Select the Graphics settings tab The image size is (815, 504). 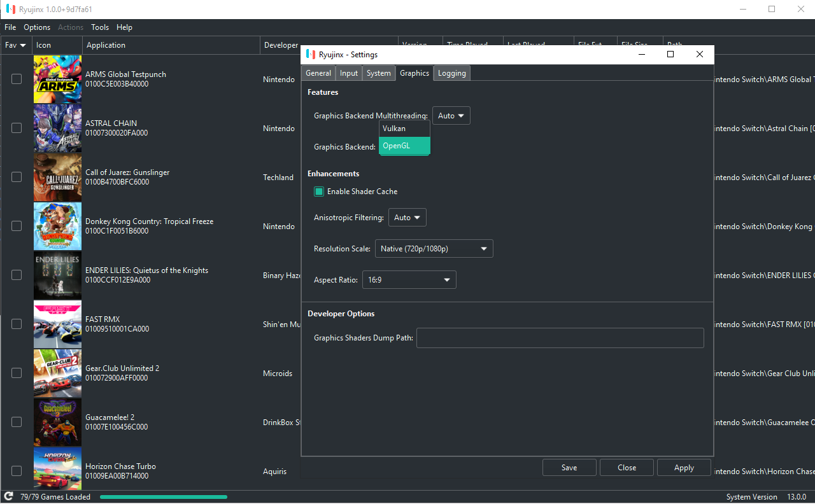pos(415,73)
